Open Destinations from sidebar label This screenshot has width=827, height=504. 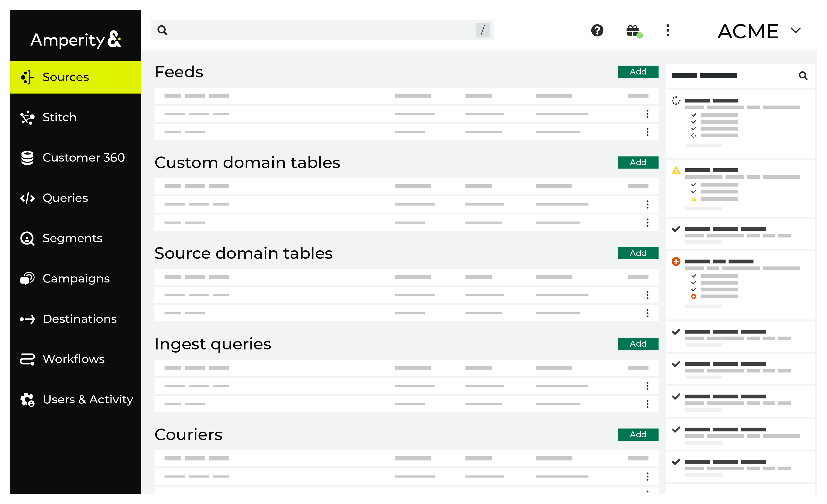[80, 319]
